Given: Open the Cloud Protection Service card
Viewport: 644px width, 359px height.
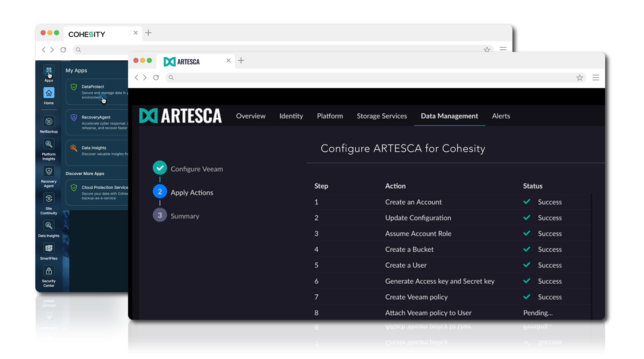Looking at the screenshot, I should [x=97, y=193].
